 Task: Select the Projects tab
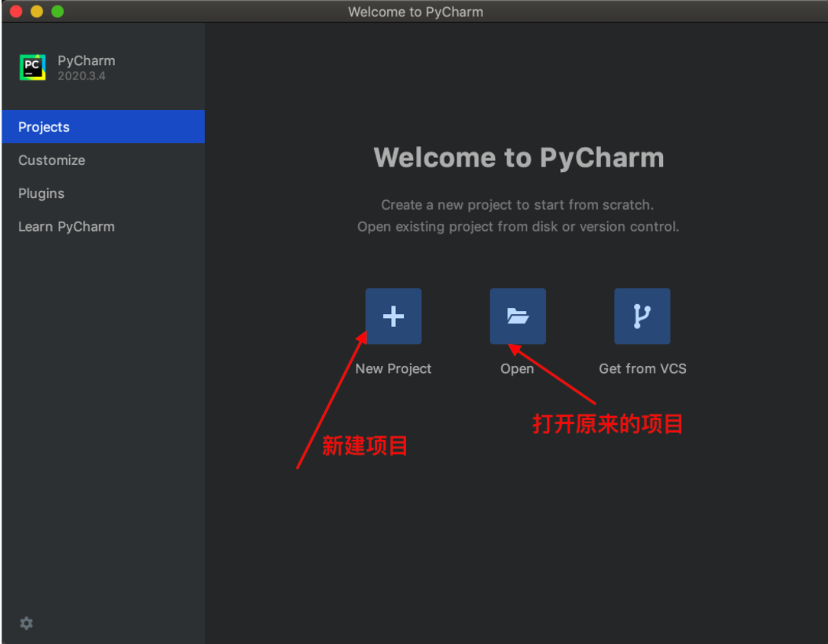pyautogui.click(x=103, y=126)
